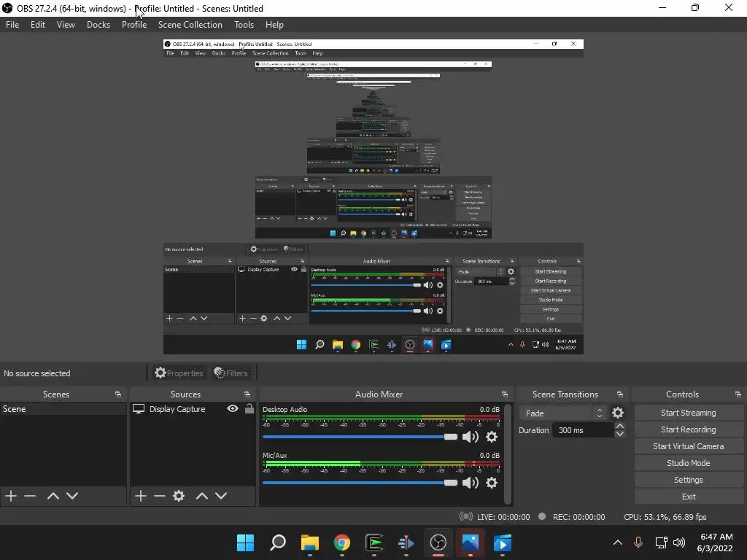Open Mic/Aux settings gear

click(492, 483)
